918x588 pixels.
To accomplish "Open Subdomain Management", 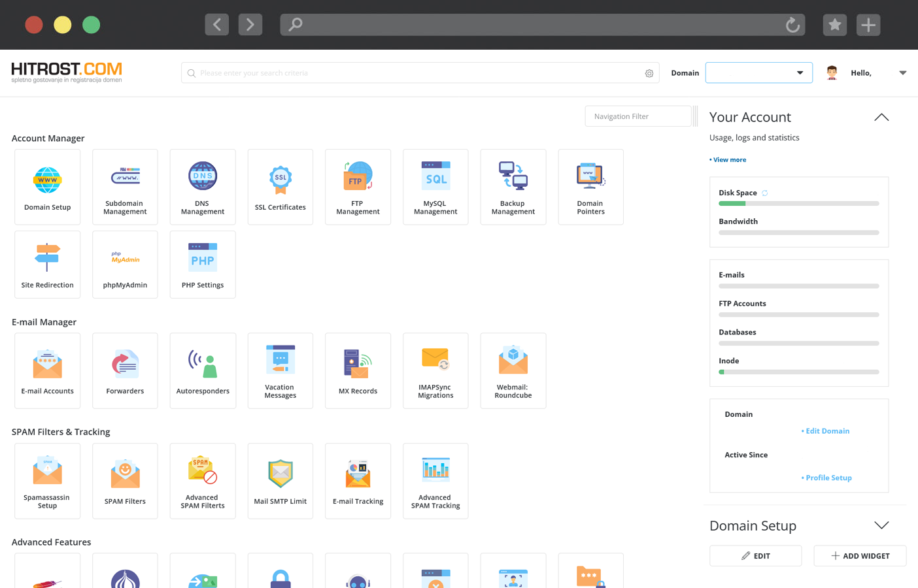I will click(125, 187).
